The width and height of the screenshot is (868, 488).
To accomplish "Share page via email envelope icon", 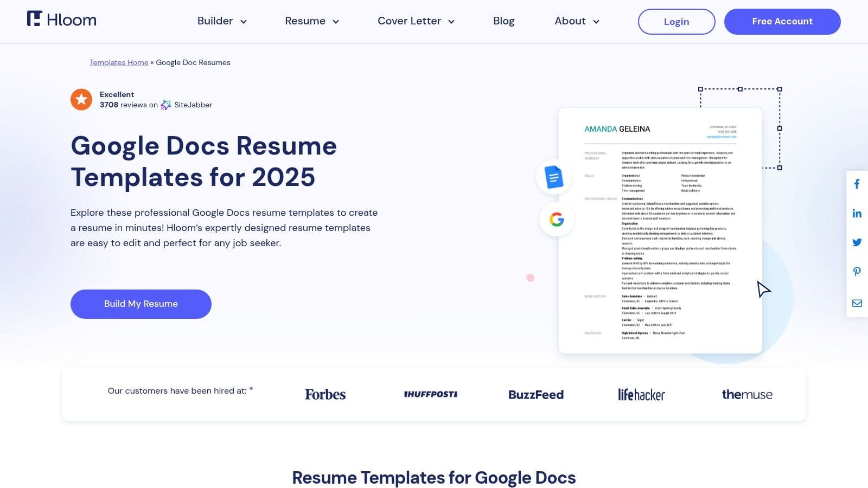I will (857, 303).
